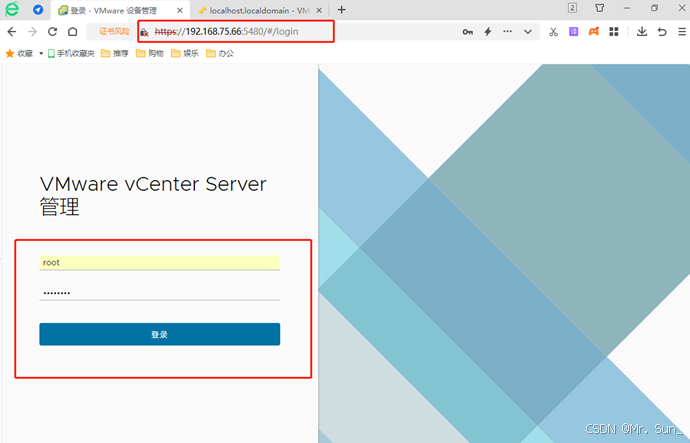Open the 购物 bookmark folder

pyautogui.click(x=150, y=54)
